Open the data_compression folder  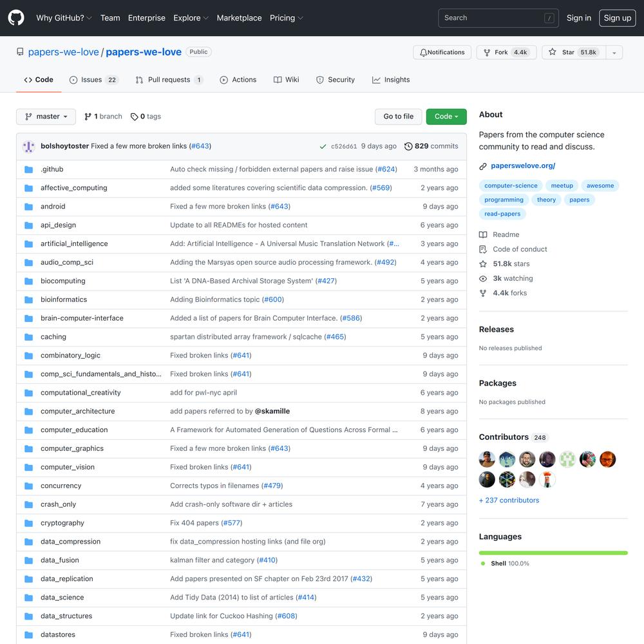(x=71, y=542)
